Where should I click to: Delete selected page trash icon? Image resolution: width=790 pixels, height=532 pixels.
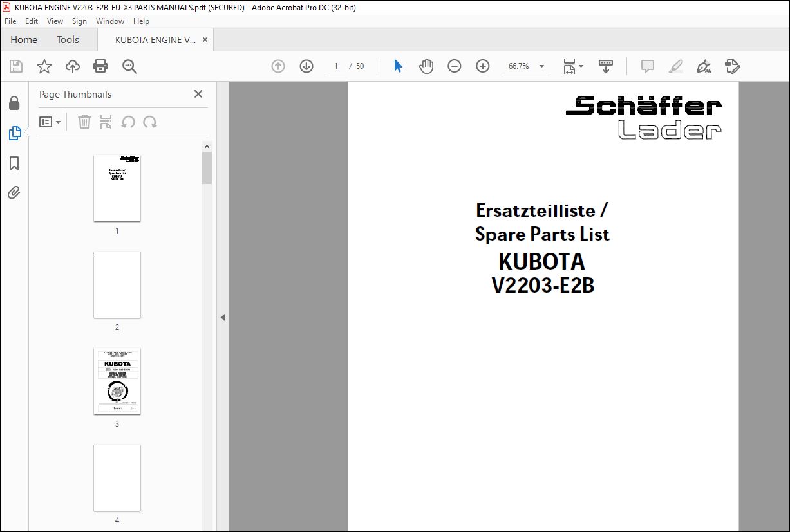point(84,122)
